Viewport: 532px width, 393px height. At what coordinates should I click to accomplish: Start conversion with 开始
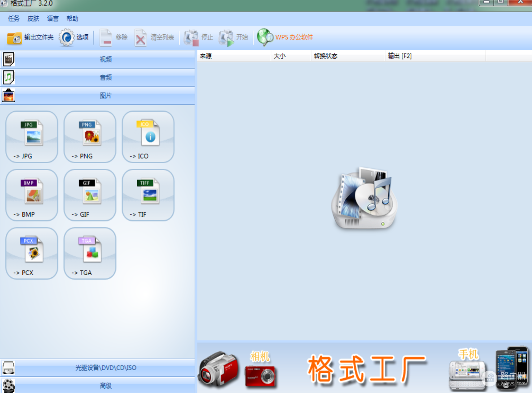[234, 37]
